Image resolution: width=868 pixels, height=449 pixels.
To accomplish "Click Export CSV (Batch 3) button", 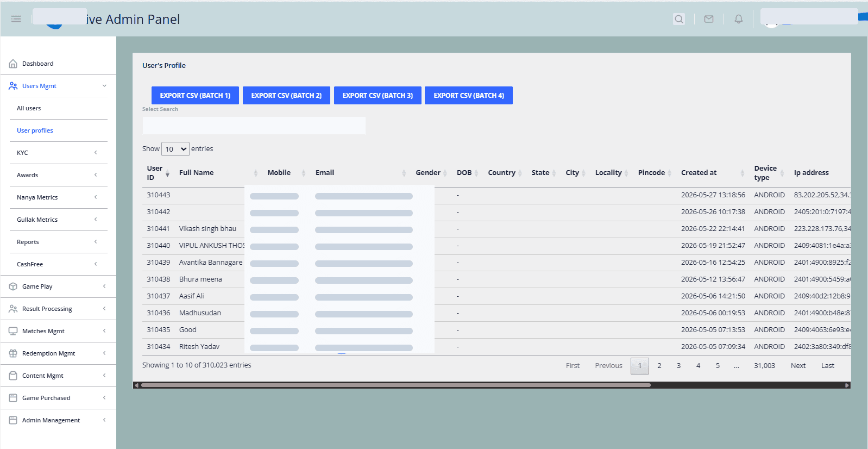I will click(378, 95).
